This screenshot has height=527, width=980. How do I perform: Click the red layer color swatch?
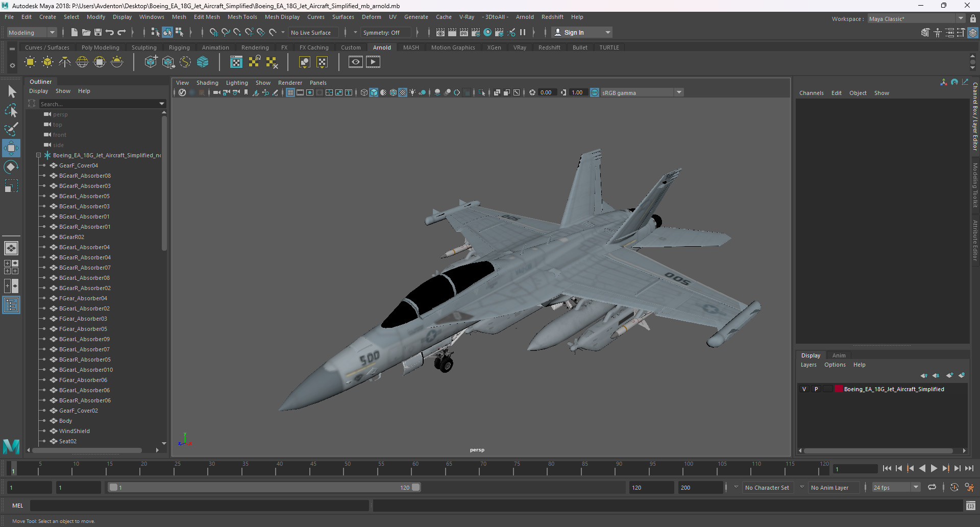(x=839, y=389)
